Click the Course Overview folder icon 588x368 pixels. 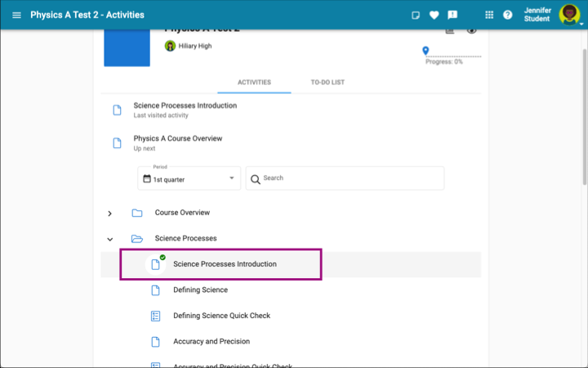137,213
